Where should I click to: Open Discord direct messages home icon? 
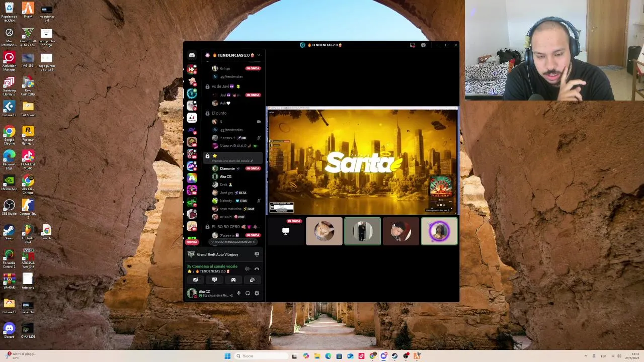click(x=192, y=55)
